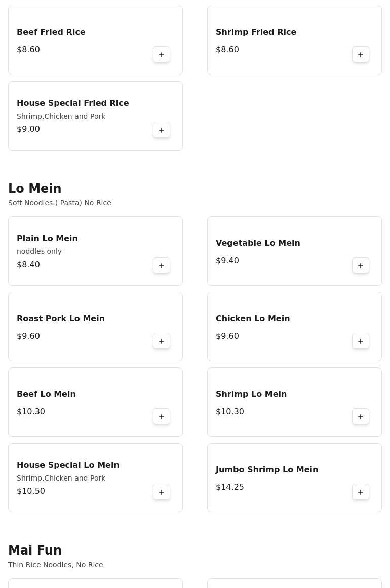Add Vegetable Lo Mein to cart
Screen dimensions: 390x588
[361, 266]
